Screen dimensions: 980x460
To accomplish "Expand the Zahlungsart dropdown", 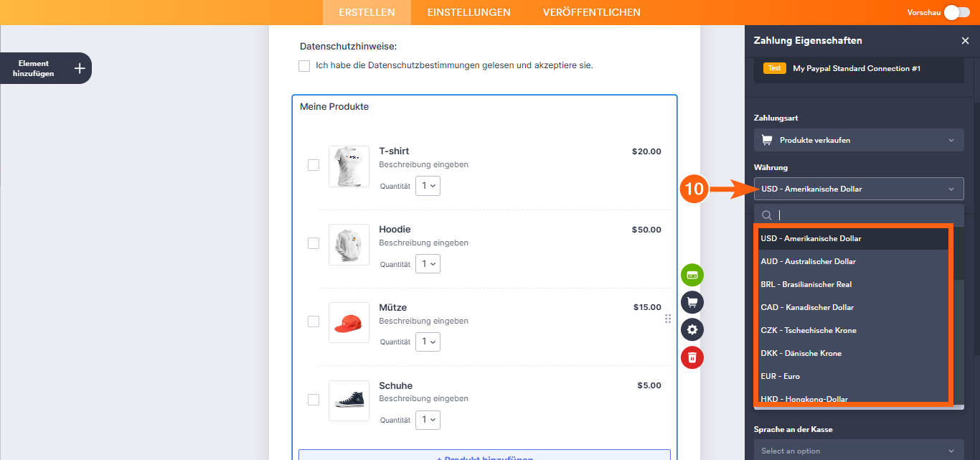I will coord(858,140).
